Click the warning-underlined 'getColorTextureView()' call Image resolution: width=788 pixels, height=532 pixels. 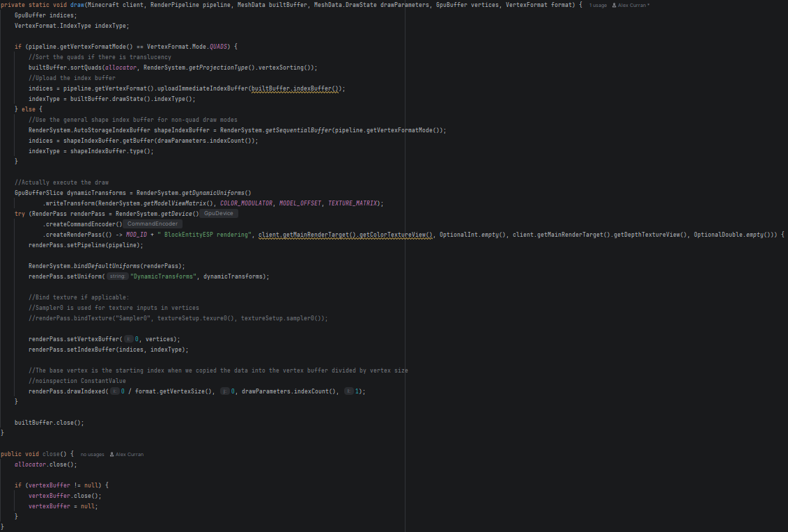pyautogui.click(x=396, y=235)
